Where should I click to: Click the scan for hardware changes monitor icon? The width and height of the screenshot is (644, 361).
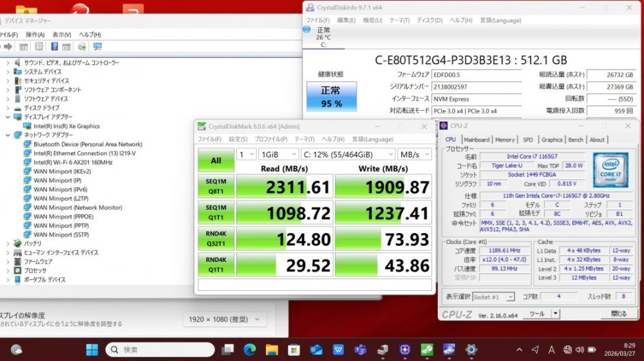click(98, 47)
